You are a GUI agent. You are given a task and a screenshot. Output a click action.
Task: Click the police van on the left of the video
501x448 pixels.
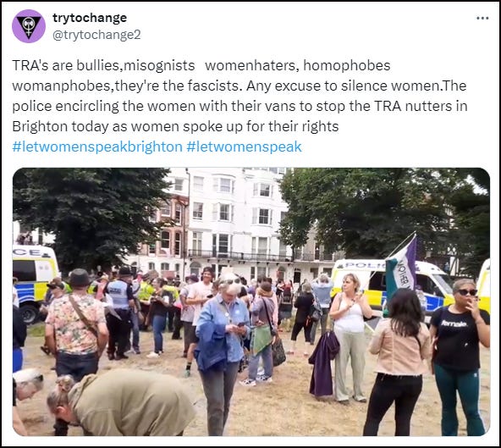tap(35, 281)
